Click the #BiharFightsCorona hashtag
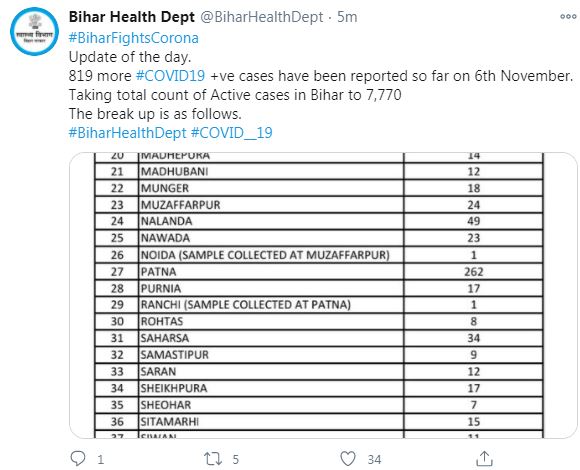This screenshot has width=580, height=470. (x=134, y=38)
